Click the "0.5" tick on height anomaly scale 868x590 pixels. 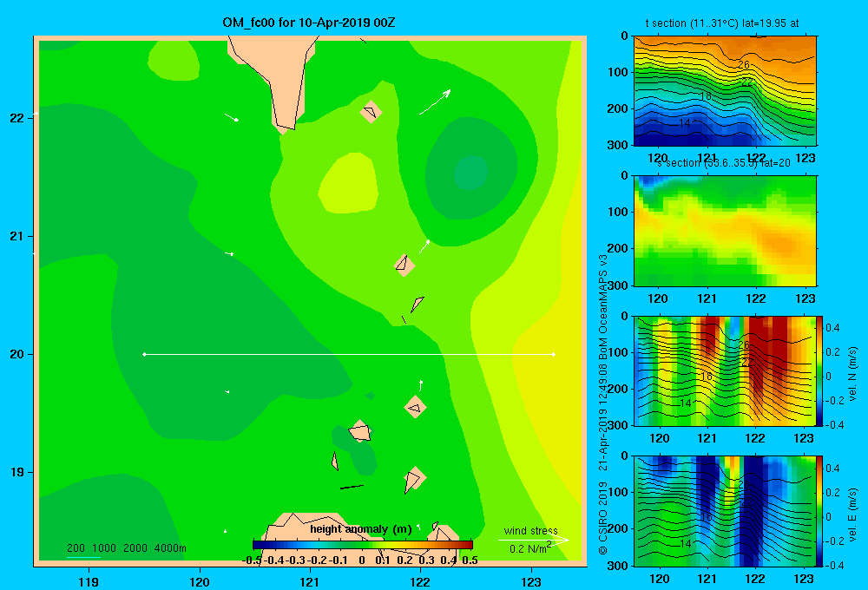(x=470, y=560)
